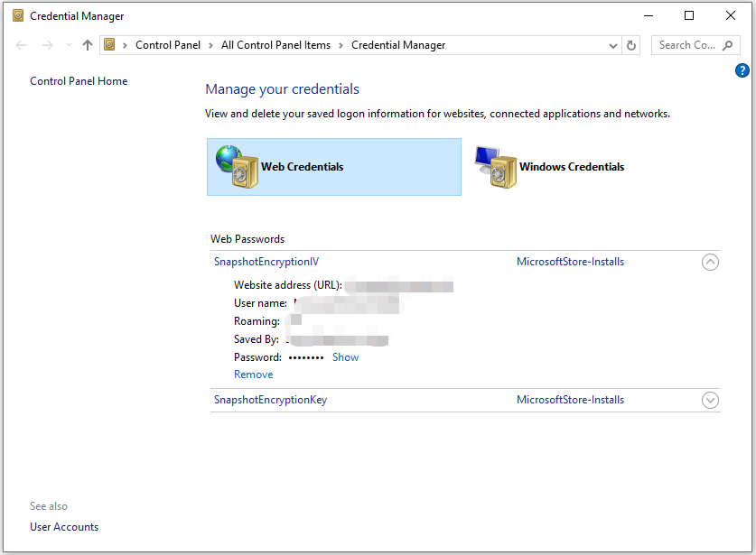The height and width of the screenshot is (555, 756).
Task: Show the password for SnapshotEncryptionIV
Action: (x=345, y=356)
